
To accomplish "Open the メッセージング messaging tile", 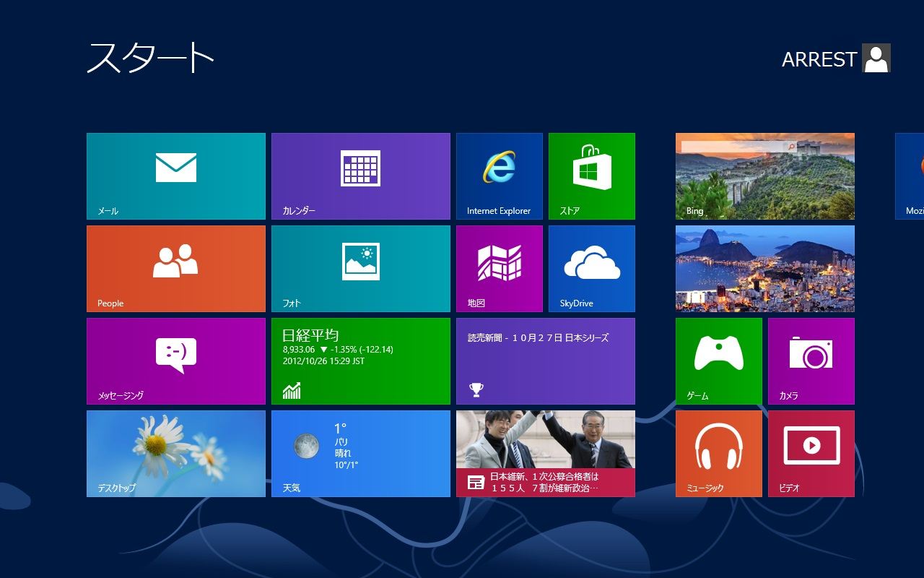I will click(x=176, y=361).
